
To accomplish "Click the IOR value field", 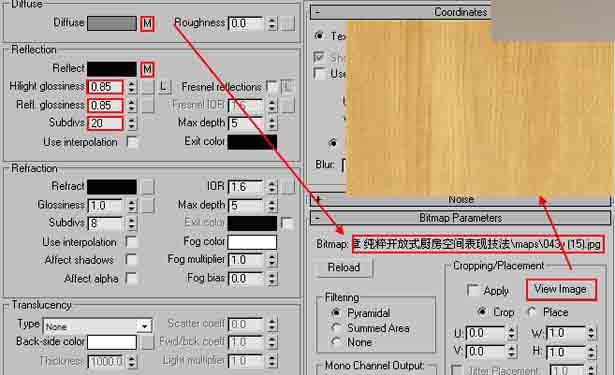I will coord(246,187).
